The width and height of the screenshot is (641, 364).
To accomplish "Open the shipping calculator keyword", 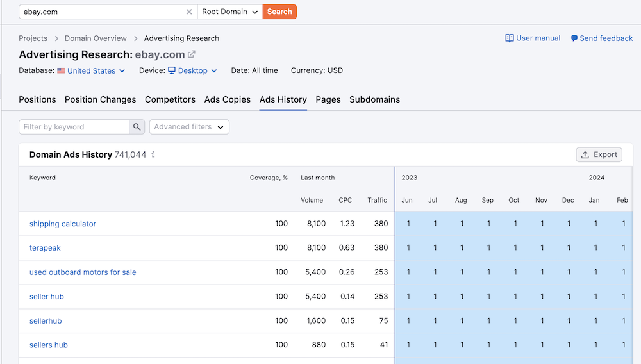I will tap(63, 224).
